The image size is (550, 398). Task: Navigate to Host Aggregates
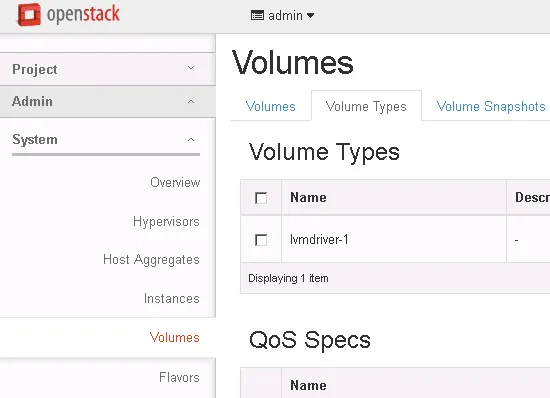151,260
